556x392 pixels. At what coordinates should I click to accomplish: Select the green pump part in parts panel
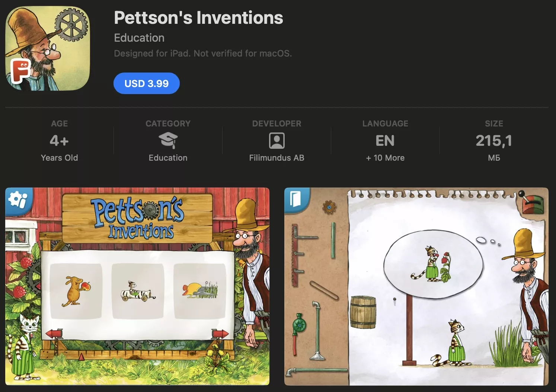click(x=298, y=324)
